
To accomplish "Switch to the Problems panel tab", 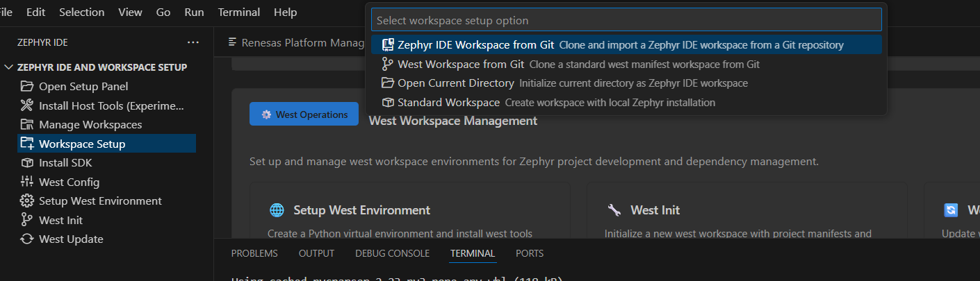I will tap(254, 253).
